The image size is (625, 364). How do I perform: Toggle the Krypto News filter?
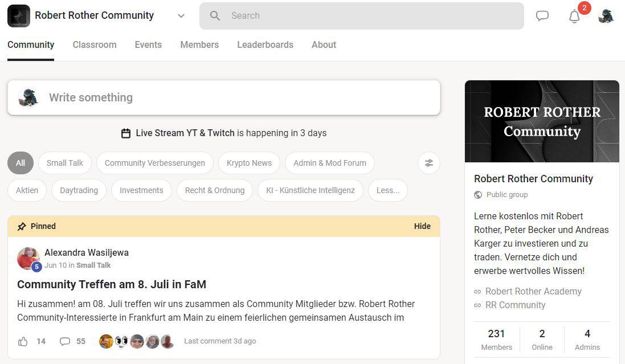pos(249,163)
